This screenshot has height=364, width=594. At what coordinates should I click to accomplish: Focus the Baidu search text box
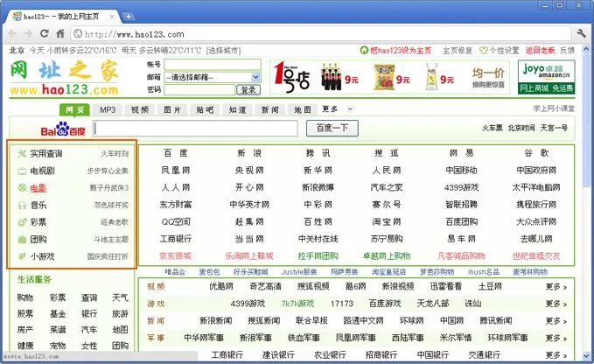point(195,129)
